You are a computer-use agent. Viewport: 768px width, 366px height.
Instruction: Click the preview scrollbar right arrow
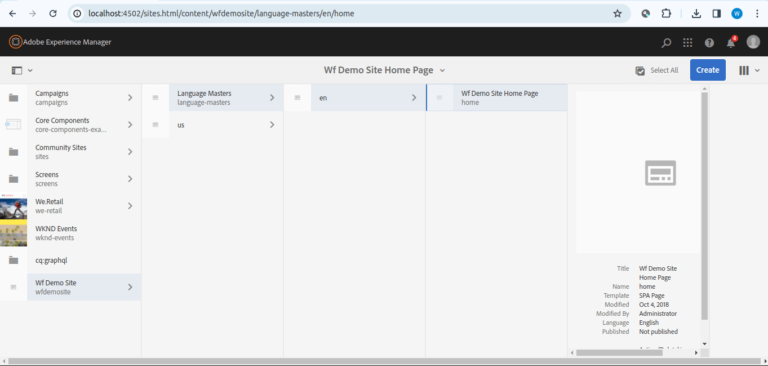tap(696, 352)
